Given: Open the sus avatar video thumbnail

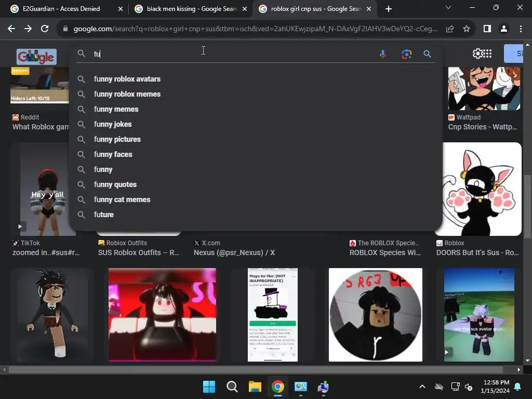Looking at the screenshot, I should (x=479, y=314).
